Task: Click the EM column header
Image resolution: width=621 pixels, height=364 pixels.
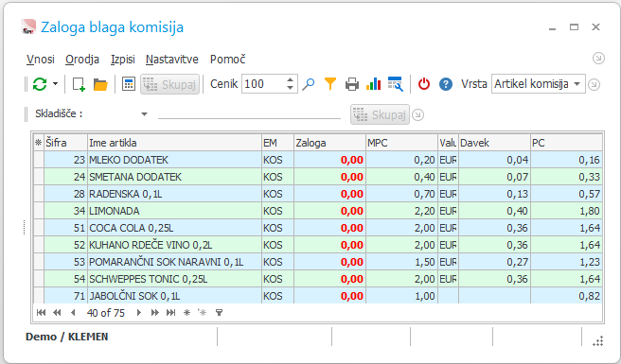Action: point(277,143)
